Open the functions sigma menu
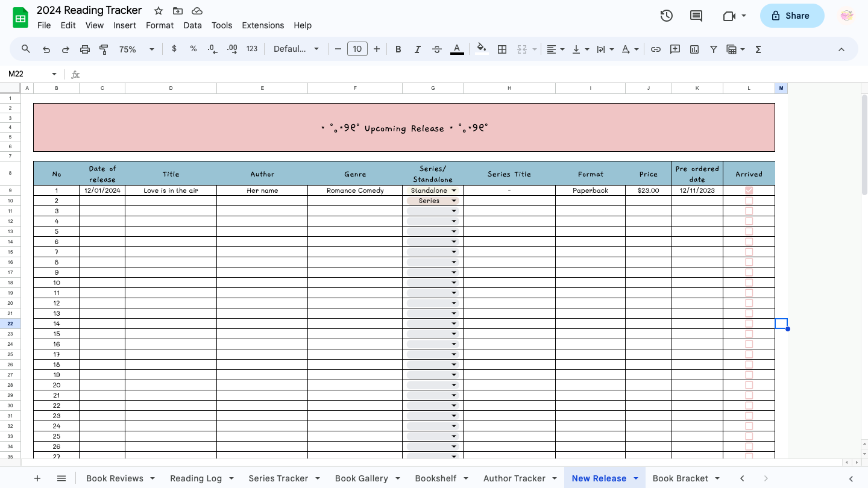Viewport: 868px width, 488px height. (x=758, y=49)
